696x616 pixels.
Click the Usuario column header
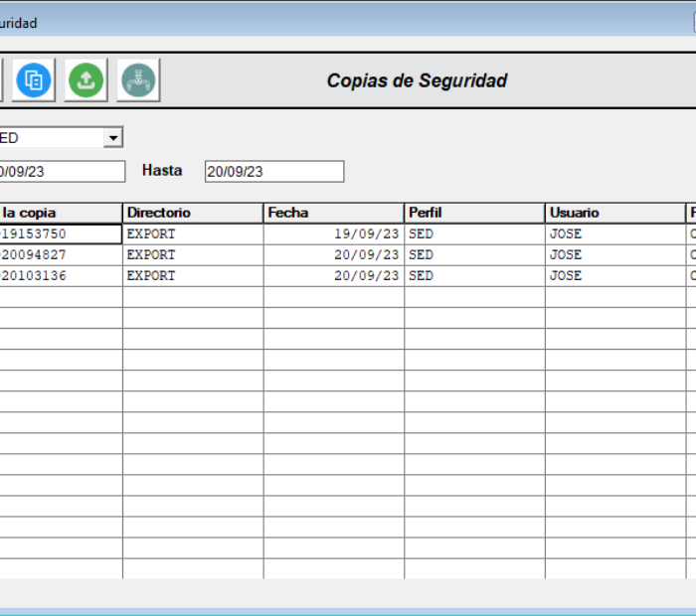(614, 213)
